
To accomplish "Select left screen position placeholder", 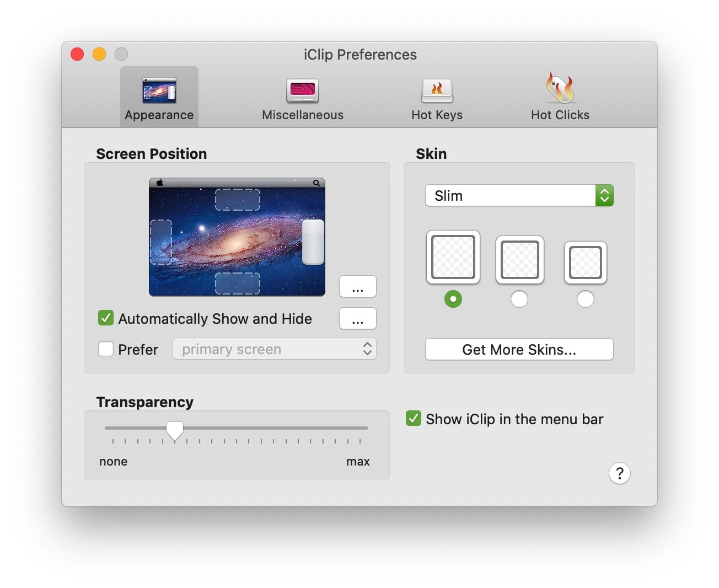I will [161, 242].
